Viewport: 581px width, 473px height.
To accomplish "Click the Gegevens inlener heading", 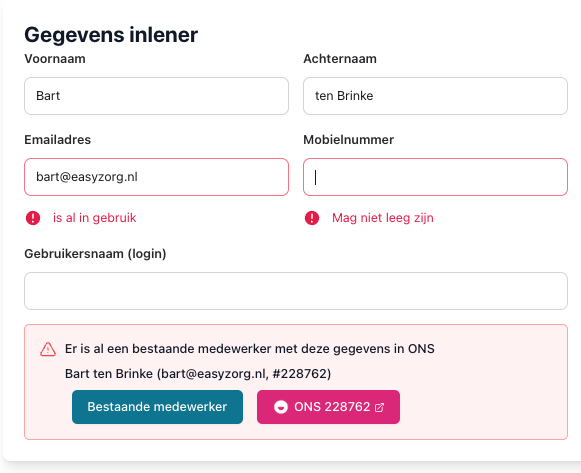I will [111, 35].
